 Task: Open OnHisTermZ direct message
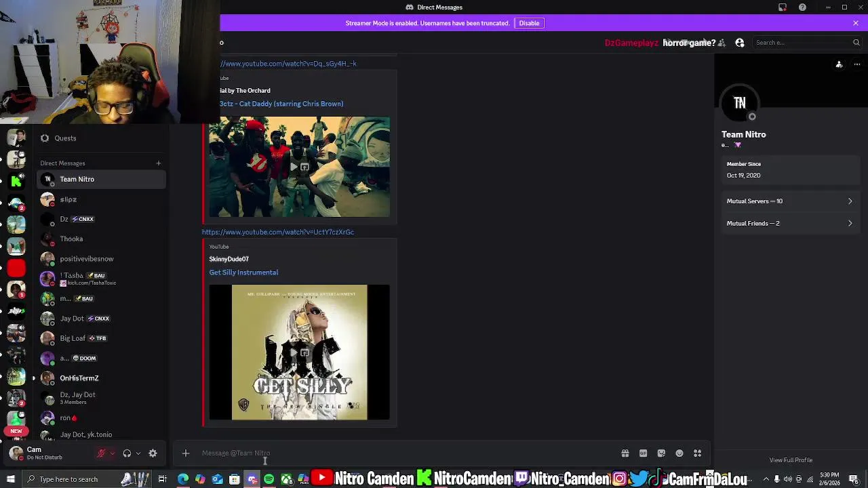102,378
